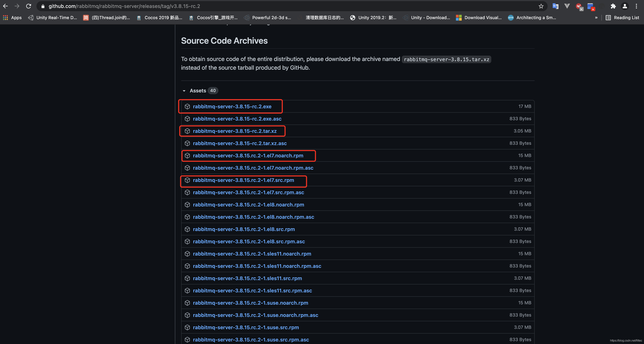Click the package icon beside rabbitmq-server-3.8.15-rc.2.tar.xz.asc
This screenshot has width=644, height=344.
point(187,143)
